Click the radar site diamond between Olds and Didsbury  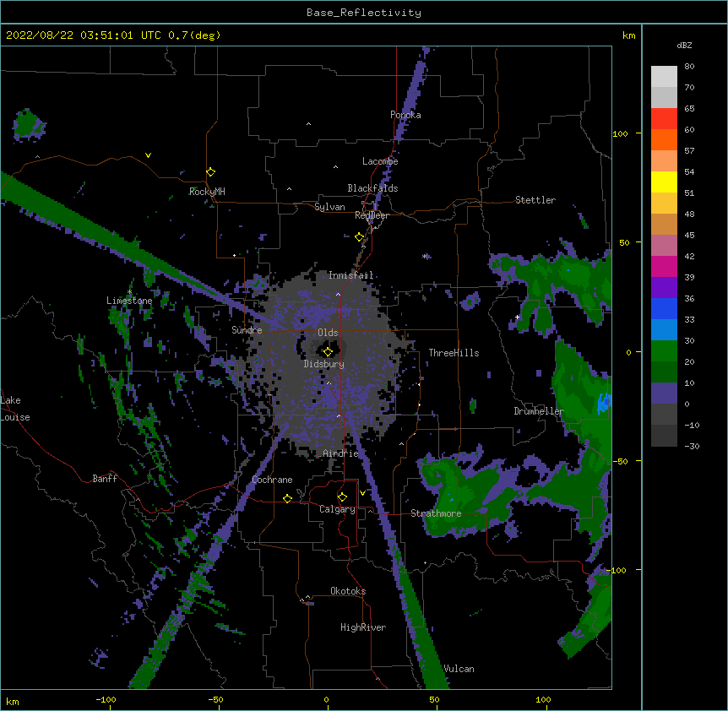(328, 351)
